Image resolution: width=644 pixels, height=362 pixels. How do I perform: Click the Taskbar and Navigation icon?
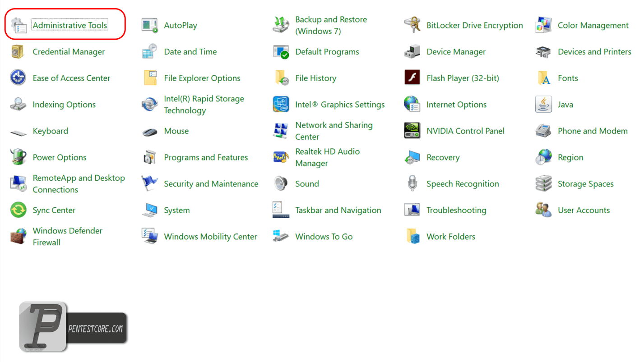pyautogui.click(x=281, y=211)
